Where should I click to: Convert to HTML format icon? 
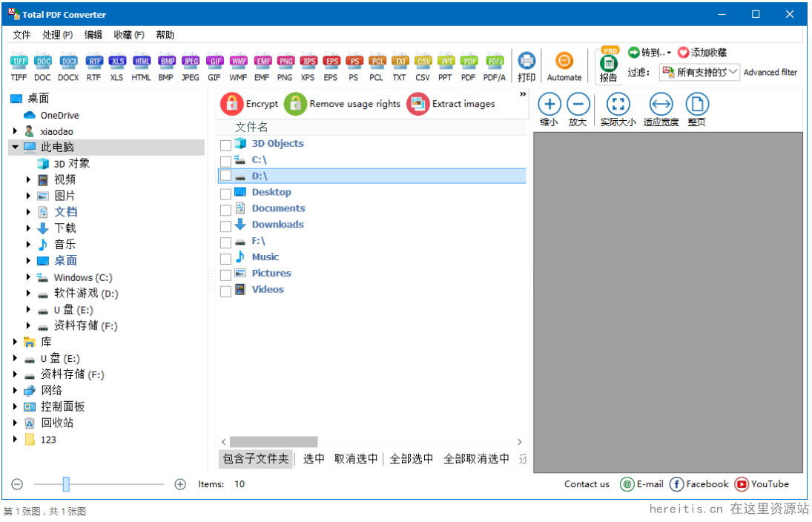pyautogui.click(x=142, y=62)
